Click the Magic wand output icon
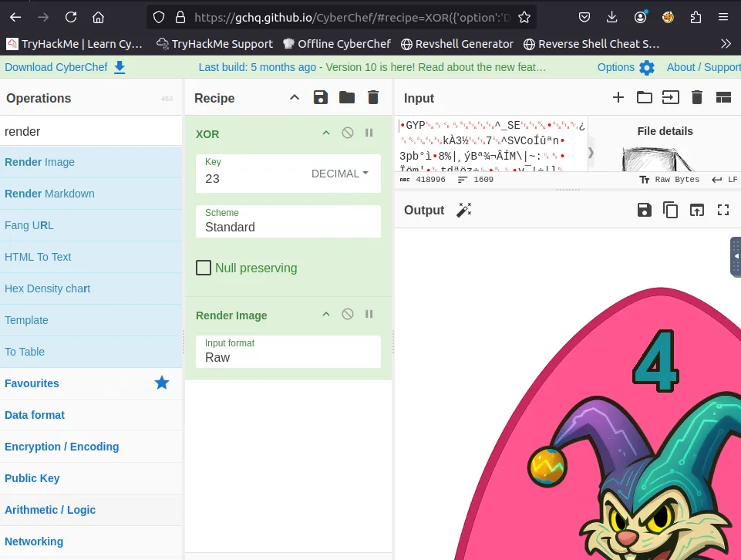 (x=463, y=210)
